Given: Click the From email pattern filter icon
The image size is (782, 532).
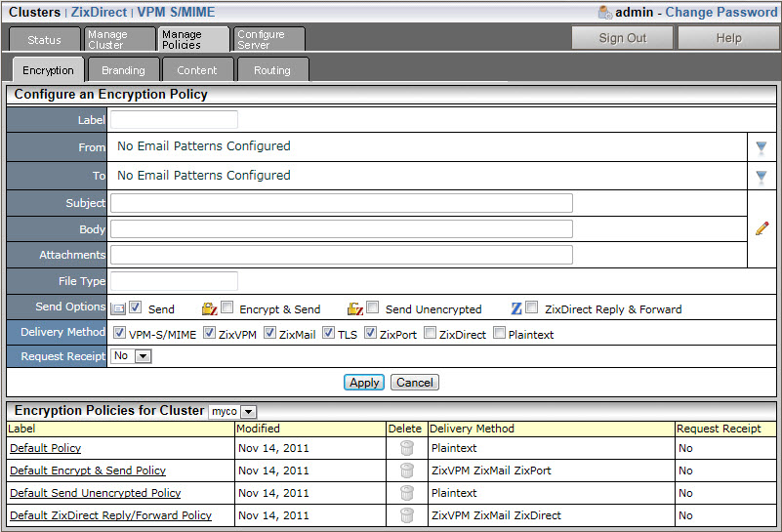Looking at the screenshot, I should click(761, 147).
